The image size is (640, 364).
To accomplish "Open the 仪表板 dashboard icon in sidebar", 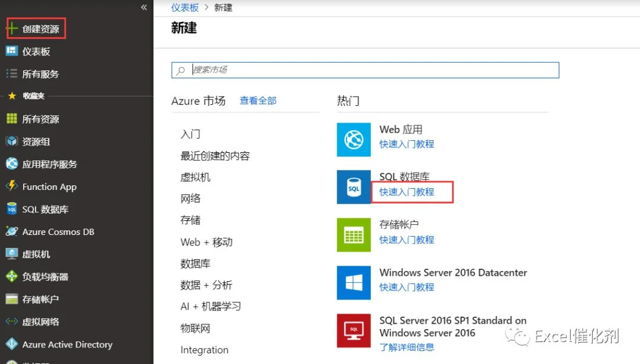I will pyautogui.click(x=12, y=51).
